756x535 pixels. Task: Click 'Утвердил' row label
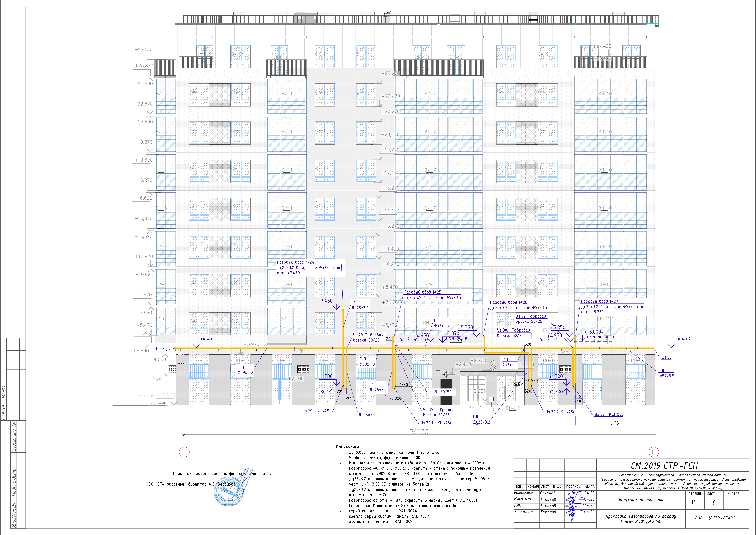(x=524, y=512)
